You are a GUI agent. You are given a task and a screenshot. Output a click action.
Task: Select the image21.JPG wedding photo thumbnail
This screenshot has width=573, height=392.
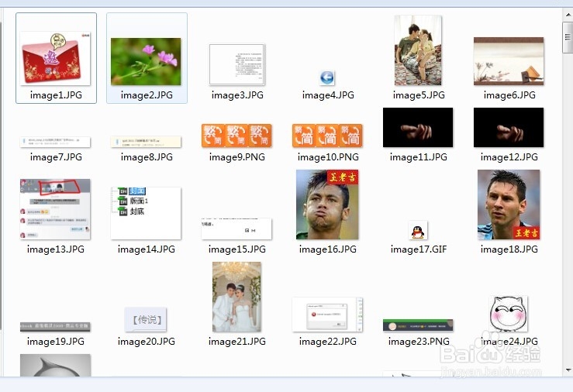click(236, 297)
